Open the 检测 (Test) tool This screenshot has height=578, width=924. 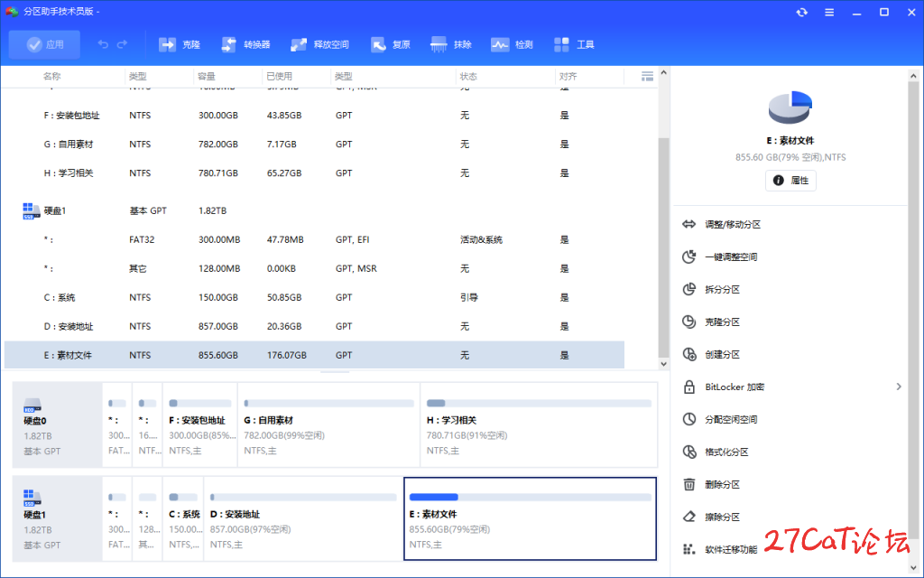pos(500,44)
